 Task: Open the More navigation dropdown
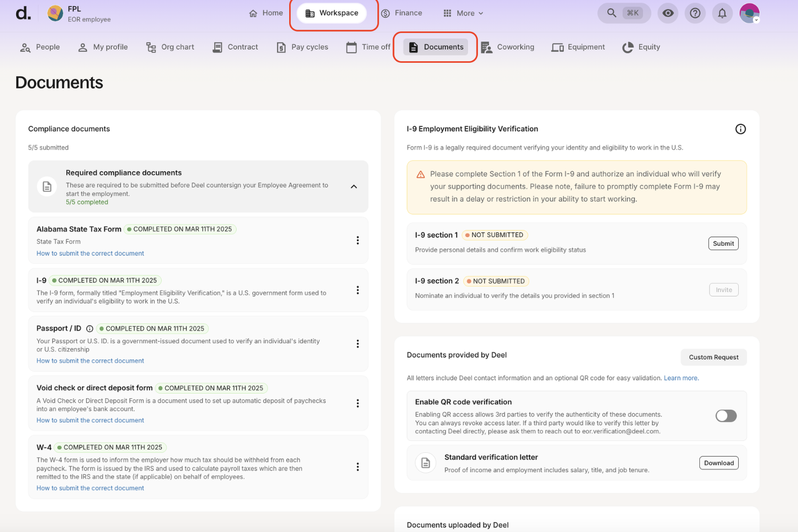coord(463,13)
